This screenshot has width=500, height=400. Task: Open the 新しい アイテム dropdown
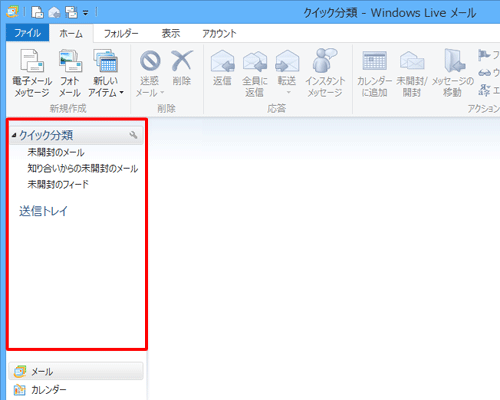106,73
